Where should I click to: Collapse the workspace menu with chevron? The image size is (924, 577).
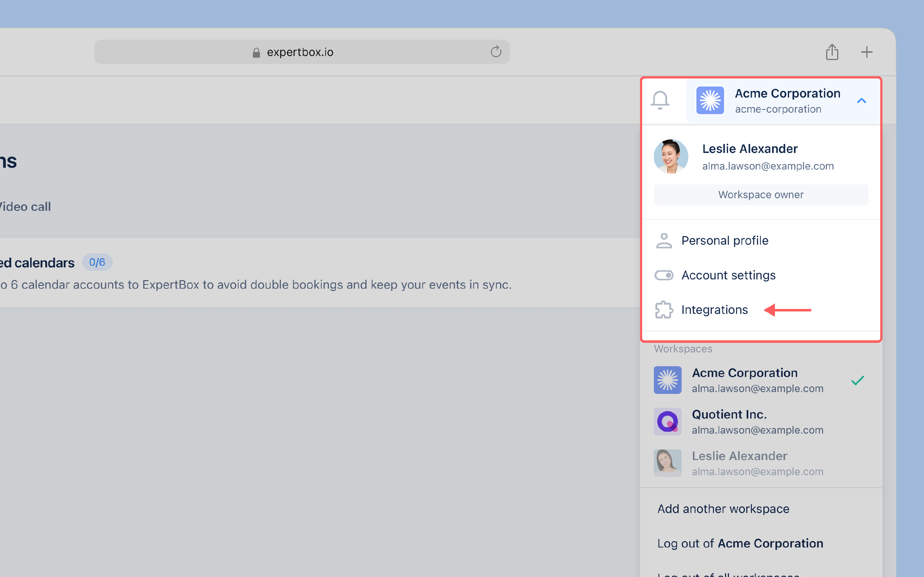tap(861, 101)
